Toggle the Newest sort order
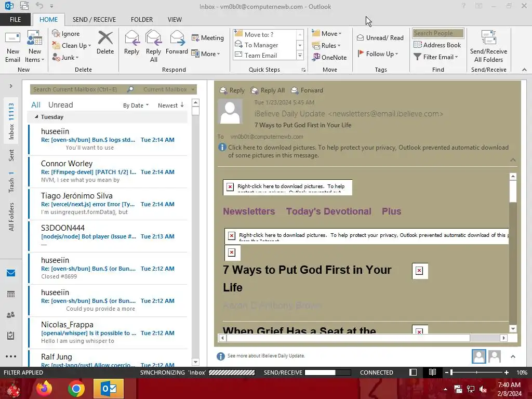 click(170, 105)
